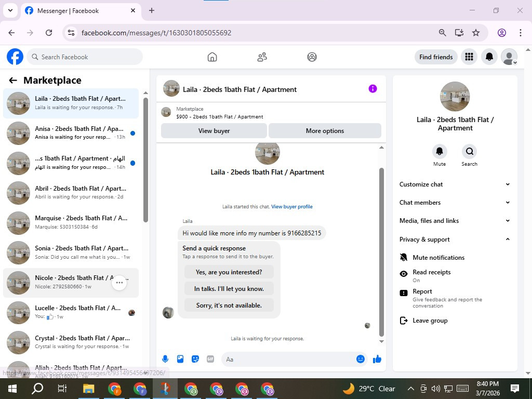Expand Chat members section

(x=455, y=203)
